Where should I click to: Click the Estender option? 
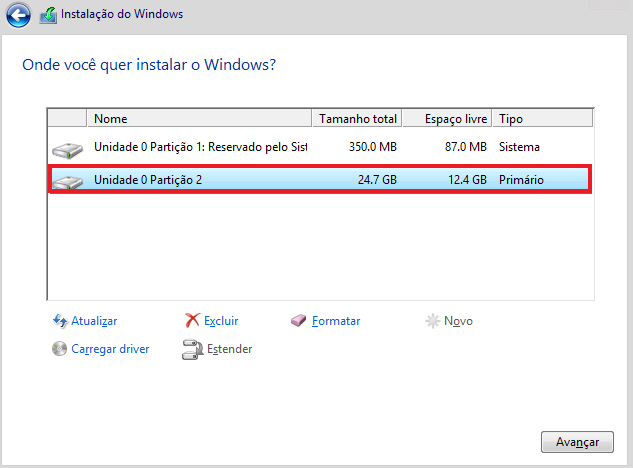[229, 349]
